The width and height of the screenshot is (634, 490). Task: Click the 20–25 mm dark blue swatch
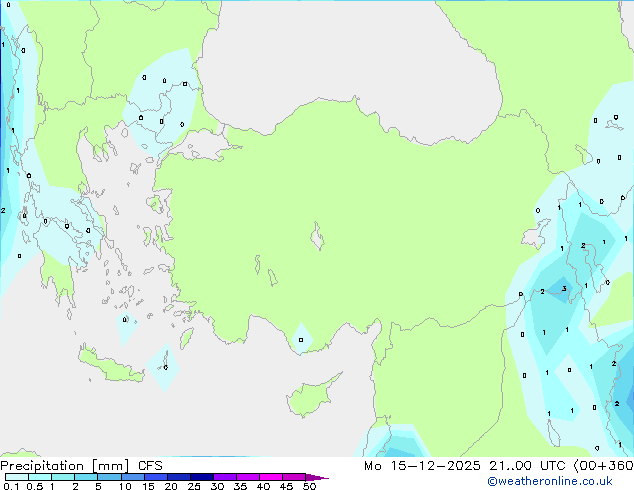point(179,477)
